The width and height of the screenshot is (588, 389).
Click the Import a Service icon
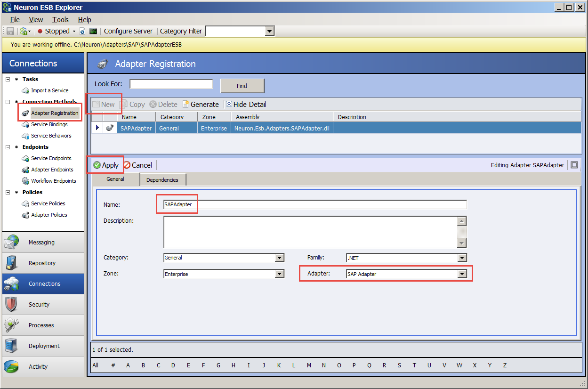coord(25,90)
